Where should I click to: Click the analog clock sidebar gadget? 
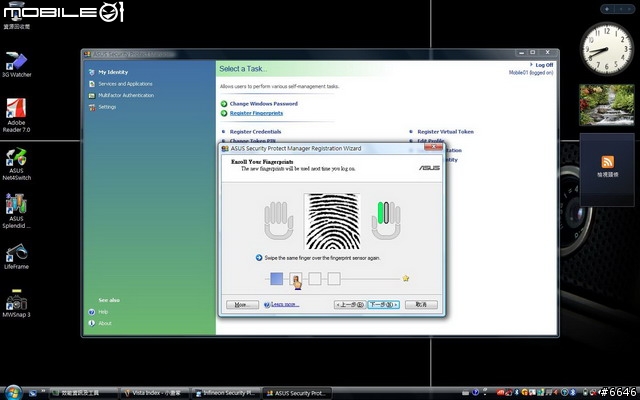pos(607,48)
